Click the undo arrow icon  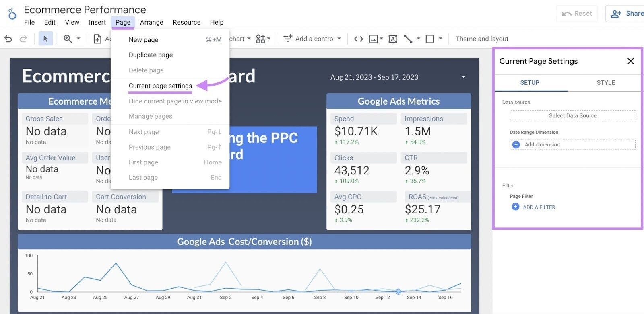click(8, 39)
